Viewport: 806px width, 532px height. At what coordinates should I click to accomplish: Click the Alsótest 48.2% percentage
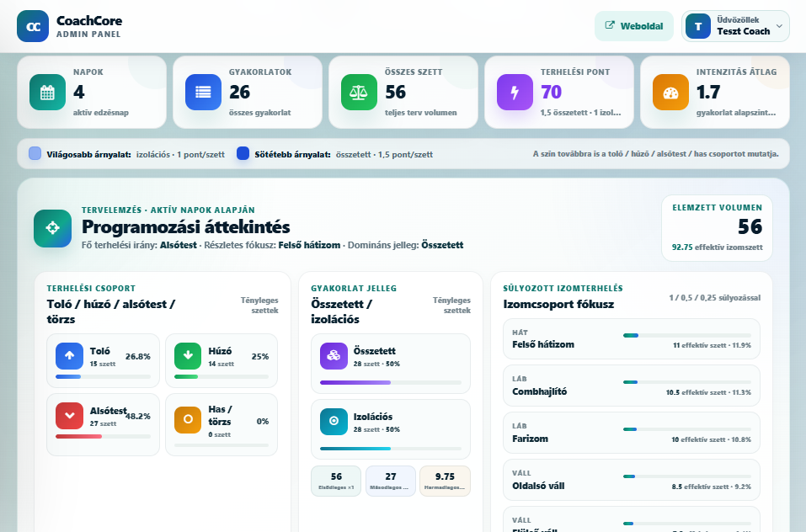tap(138, 417)
